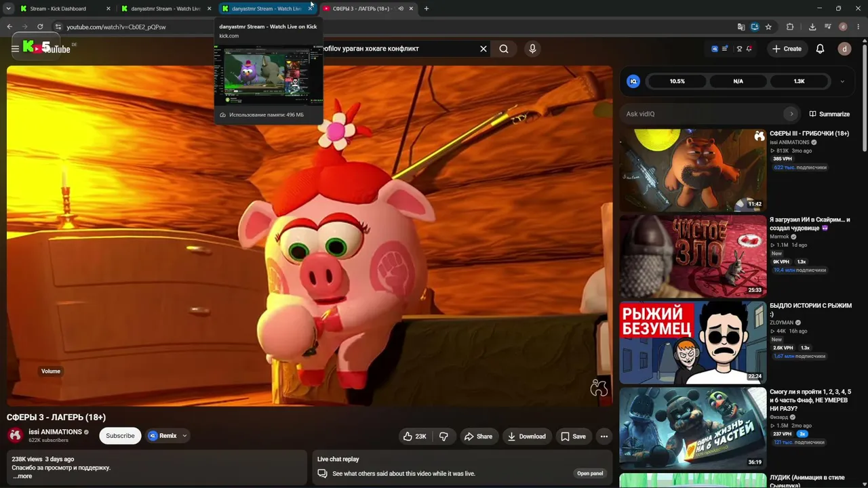This screenshot has width=868, height=488.
Task: Expand the description with ...more
Action: click(22, 476)
